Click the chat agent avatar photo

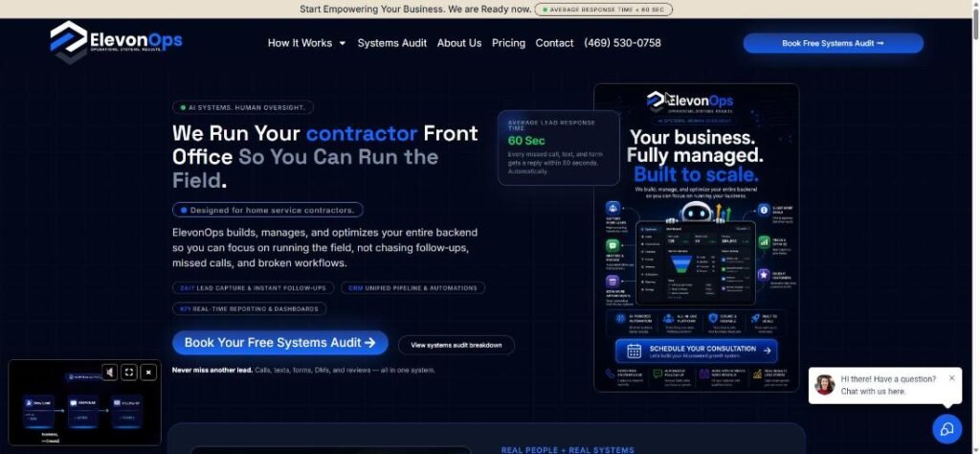pos(825,385)
